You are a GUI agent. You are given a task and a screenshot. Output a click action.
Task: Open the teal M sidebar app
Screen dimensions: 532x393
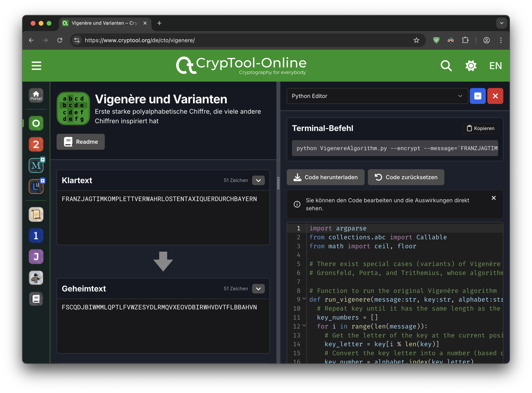[36, 165]
